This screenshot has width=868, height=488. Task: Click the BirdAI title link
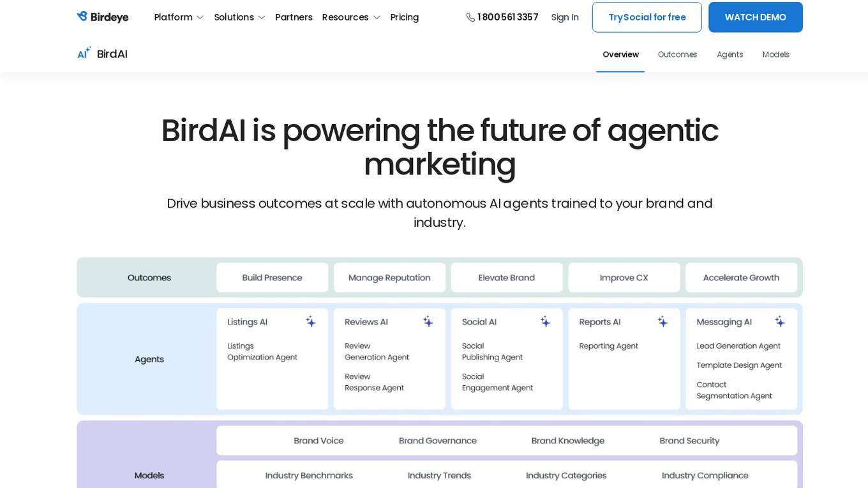tap(112, 54)
